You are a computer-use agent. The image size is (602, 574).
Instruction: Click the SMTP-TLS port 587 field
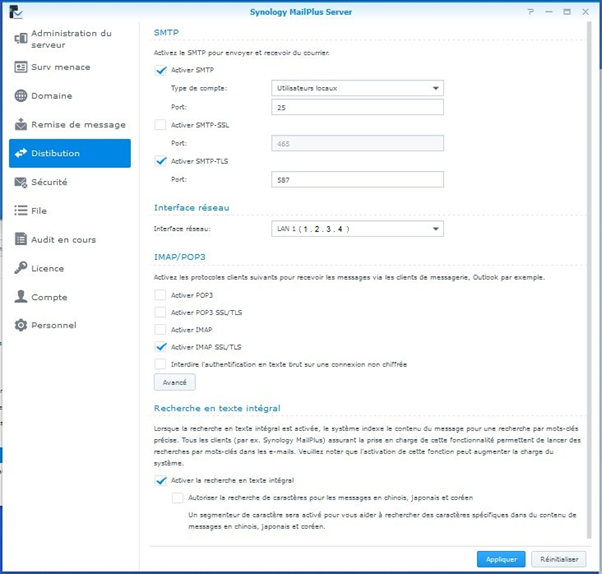point(357,179)
